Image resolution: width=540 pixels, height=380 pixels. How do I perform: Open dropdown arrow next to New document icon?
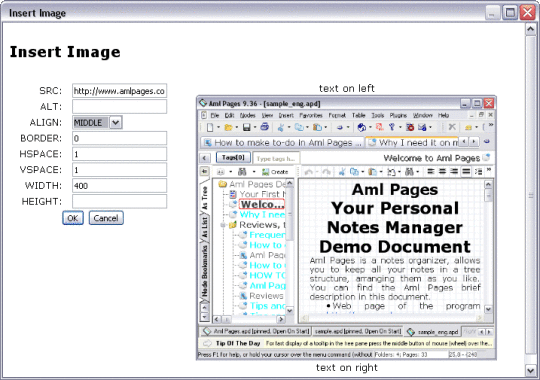(218, 127)
